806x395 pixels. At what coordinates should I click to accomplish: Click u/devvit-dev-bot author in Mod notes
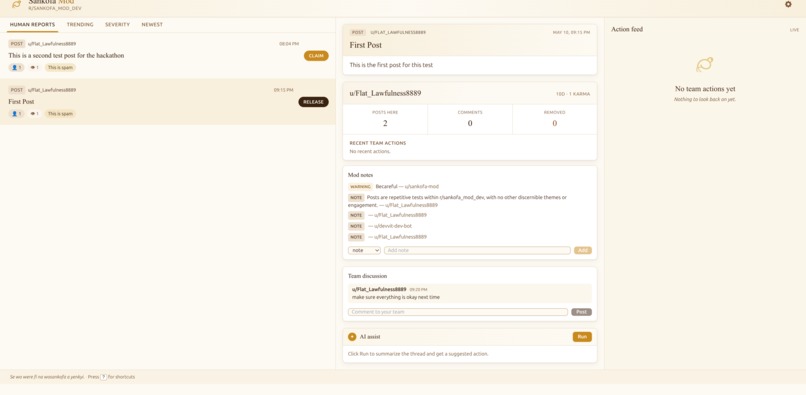point(393,226)
